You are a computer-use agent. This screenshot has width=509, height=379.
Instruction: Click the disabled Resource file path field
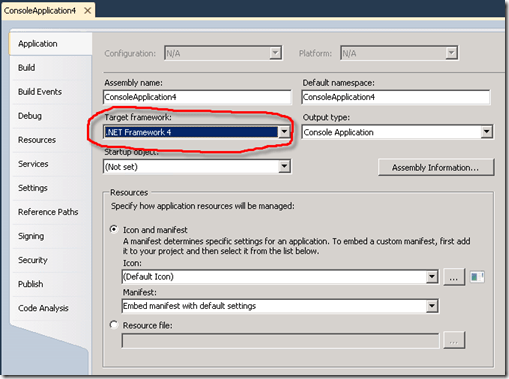click(280, 341)
